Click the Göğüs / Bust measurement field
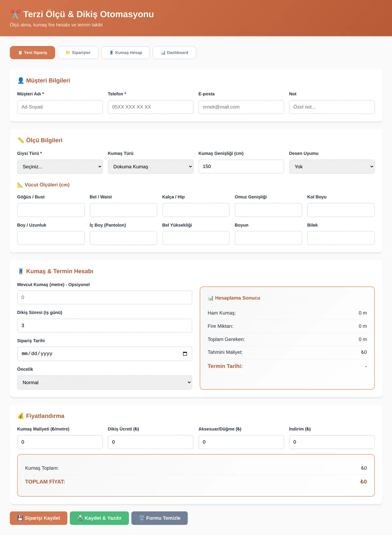Image resolution: width=392 pixels, height=535 pixels. click(x=51, y=210)
